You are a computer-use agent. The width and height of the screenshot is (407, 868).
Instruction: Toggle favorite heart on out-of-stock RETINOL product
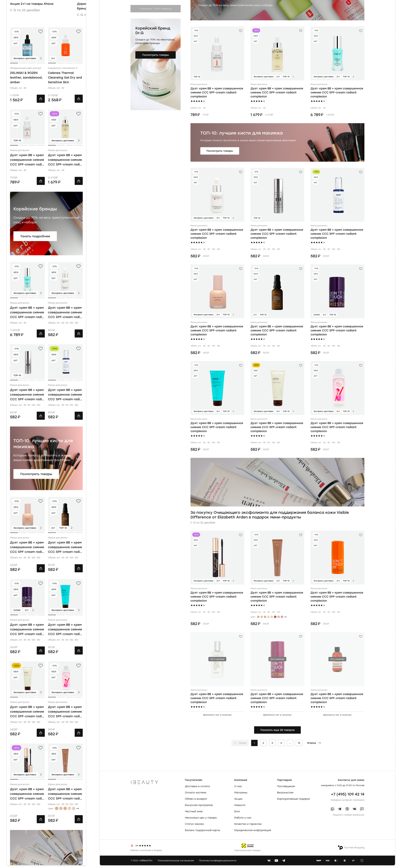[301, 637]
